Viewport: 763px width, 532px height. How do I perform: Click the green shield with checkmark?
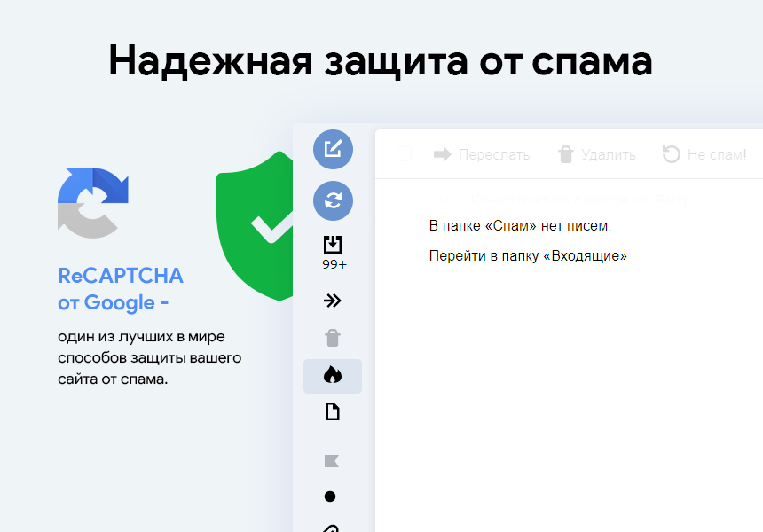click(x=257, y=226)
